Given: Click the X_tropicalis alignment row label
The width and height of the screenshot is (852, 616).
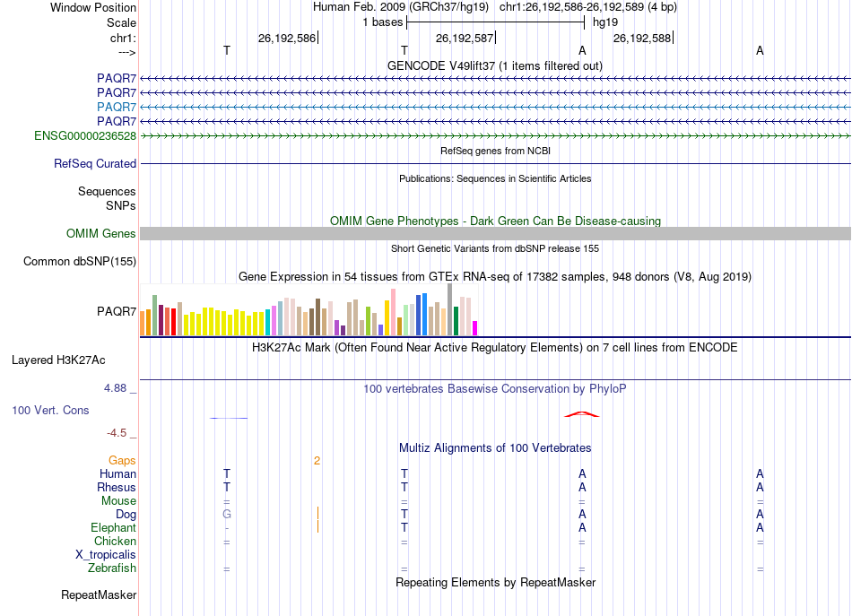Looking at the screenshot, I should (x=106, y=555).
